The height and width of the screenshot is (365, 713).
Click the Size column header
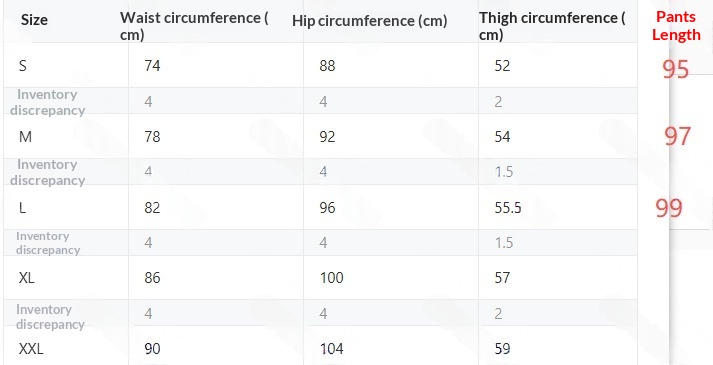(x=34, y=20)
